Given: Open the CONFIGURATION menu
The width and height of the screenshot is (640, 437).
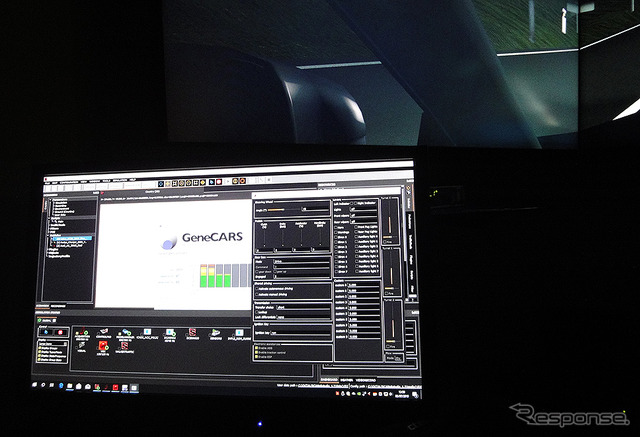Looking at the screenshot, I should click(x=69, y=182).
